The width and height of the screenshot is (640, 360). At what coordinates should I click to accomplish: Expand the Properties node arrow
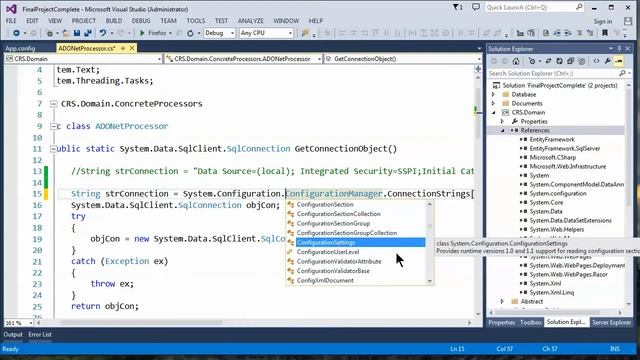coord(502,122)
